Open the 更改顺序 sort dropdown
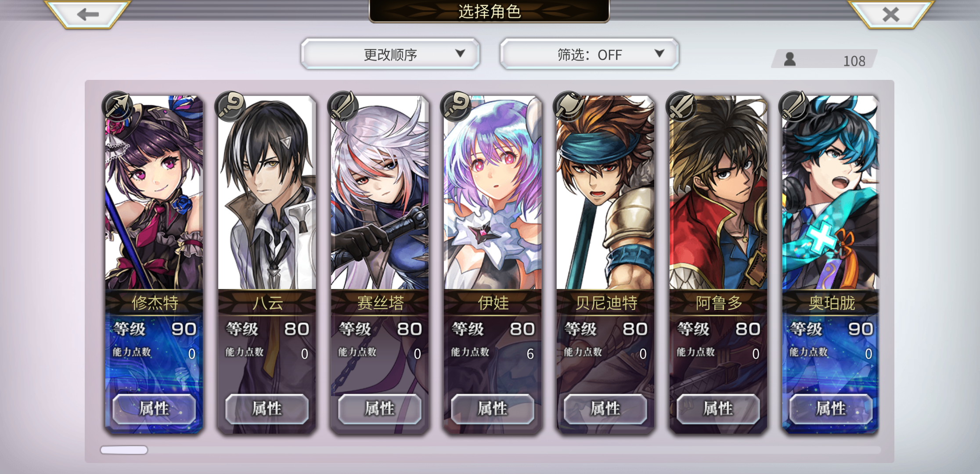 [x=390, y=54]
